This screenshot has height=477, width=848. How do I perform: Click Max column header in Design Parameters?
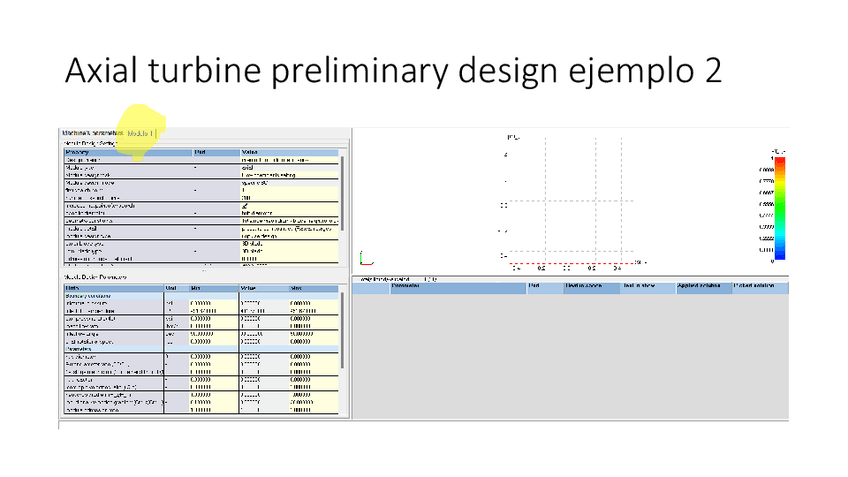[x=300, y=288]
